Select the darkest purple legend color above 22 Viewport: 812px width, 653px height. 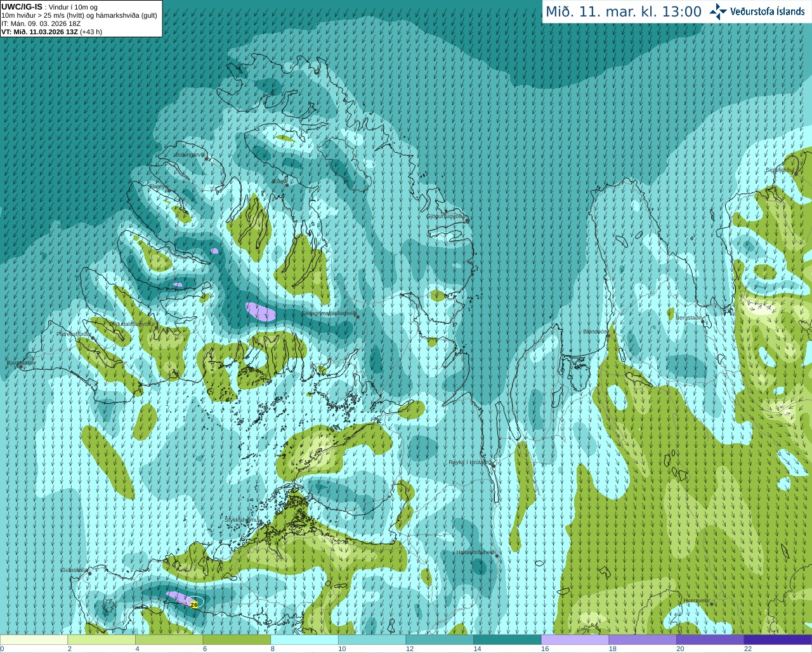(x=778, y=640)
